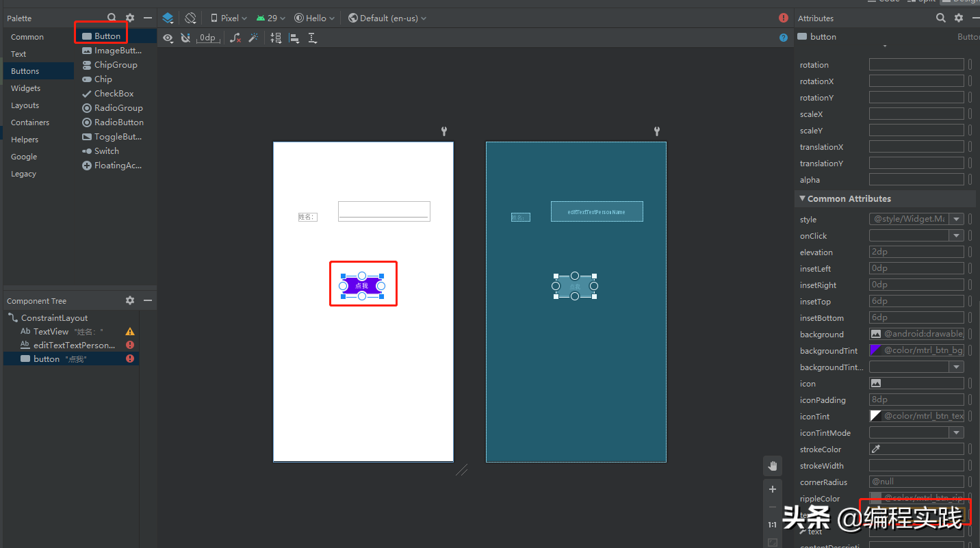
Task: Toggle autoconnect magnet icon
Action: pos(185,38)
